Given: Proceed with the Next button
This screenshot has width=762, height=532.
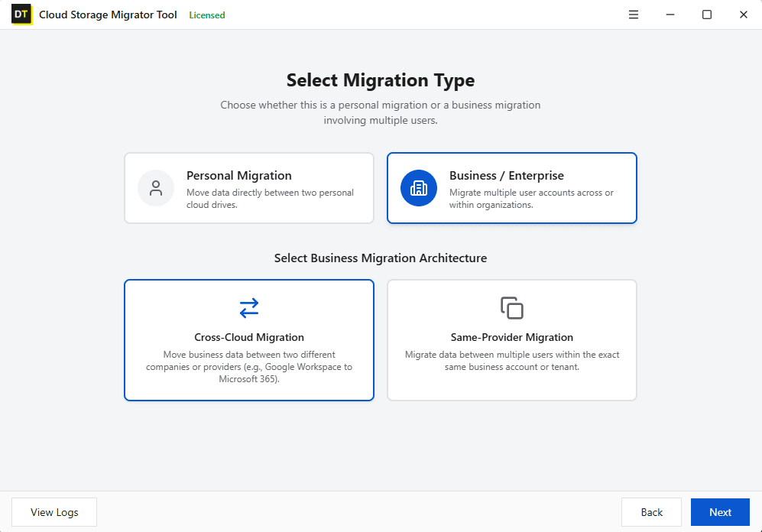Looking at the screenshot, I should [720, 512].
